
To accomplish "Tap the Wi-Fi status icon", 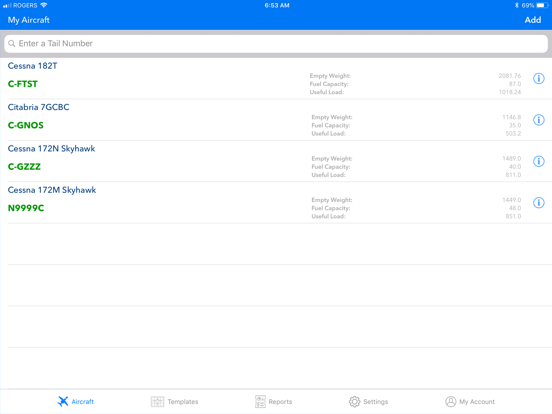I will coord(44,5).
